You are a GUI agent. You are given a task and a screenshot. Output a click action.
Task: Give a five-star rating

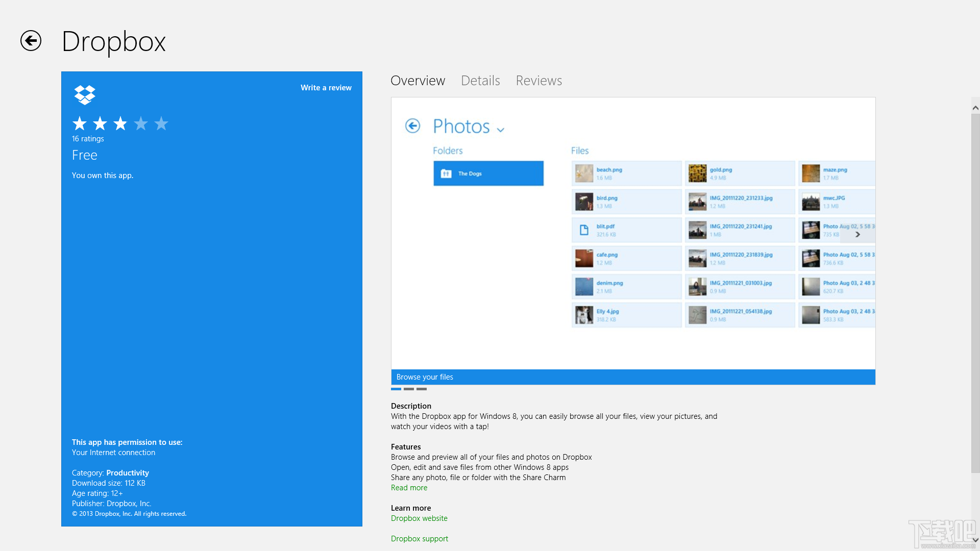click(x=161, y=123)
